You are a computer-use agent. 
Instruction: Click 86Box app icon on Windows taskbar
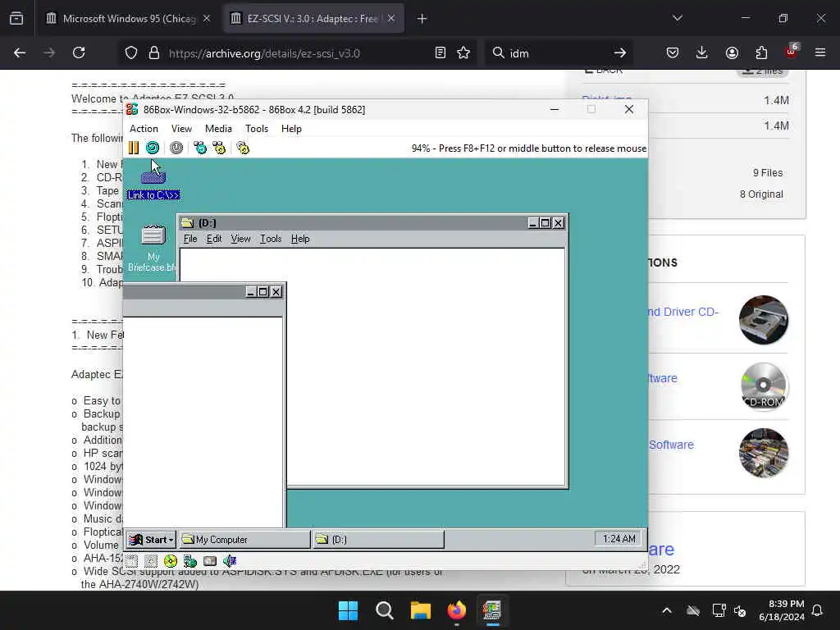pos(492,610)
